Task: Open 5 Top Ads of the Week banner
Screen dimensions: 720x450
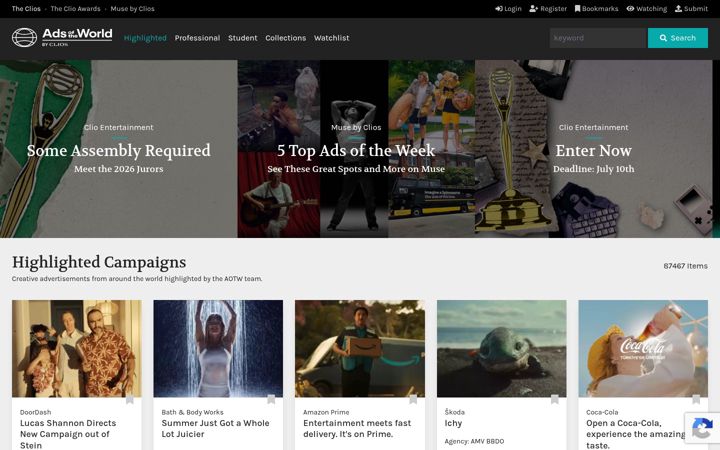Action: tap(356, 149)
